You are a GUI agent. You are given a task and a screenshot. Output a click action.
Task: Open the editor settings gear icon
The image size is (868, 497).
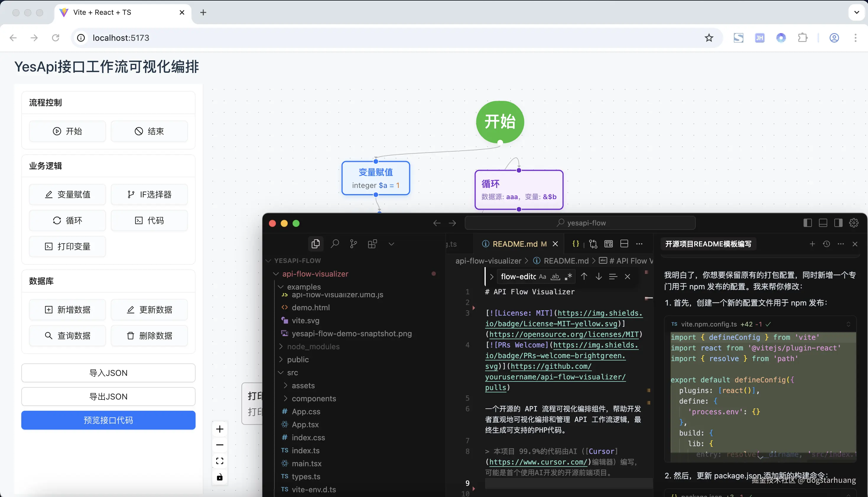point(854,223)
